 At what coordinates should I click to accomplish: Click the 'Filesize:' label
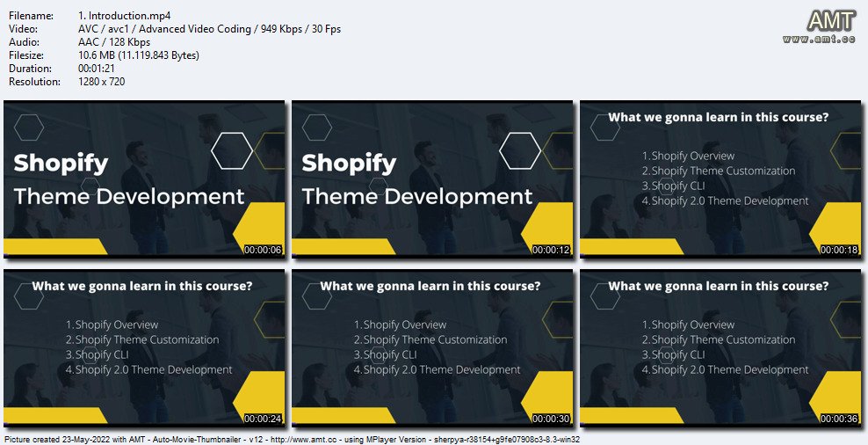click(x=26, y=55)
